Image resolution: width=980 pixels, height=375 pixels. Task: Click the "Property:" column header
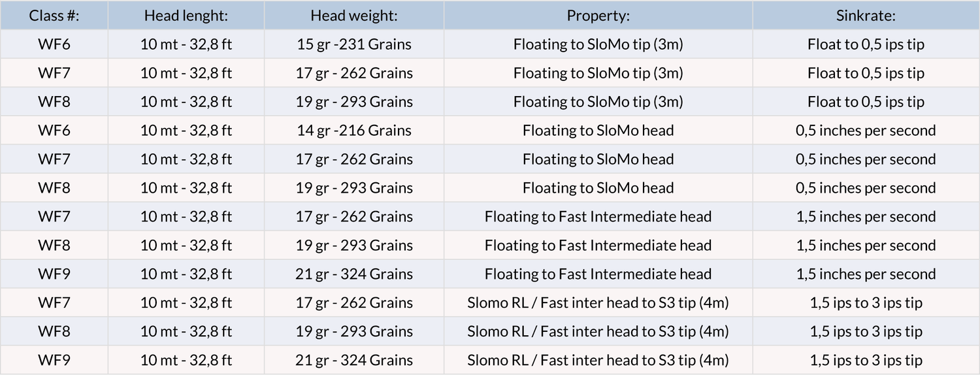[x=598, y=16]
